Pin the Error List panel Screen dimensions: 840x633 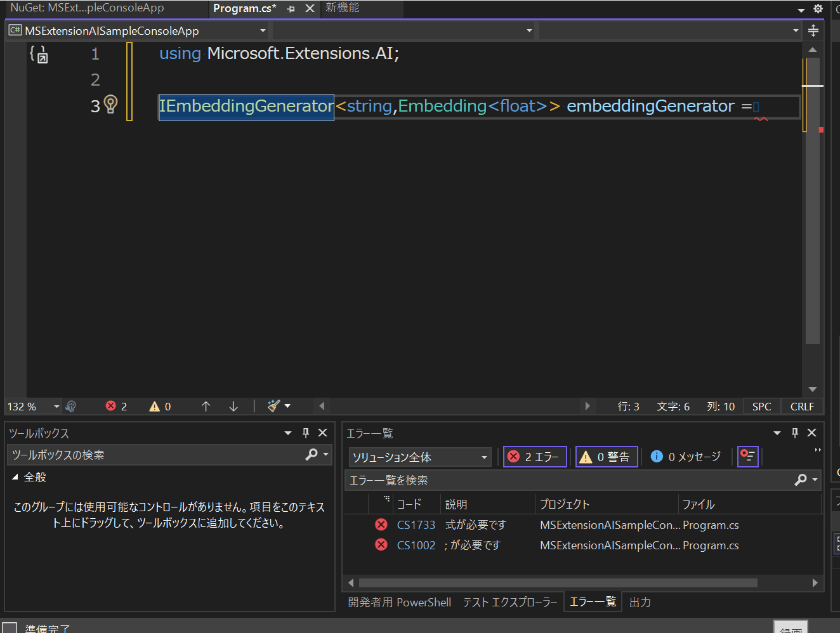point(795,433)
